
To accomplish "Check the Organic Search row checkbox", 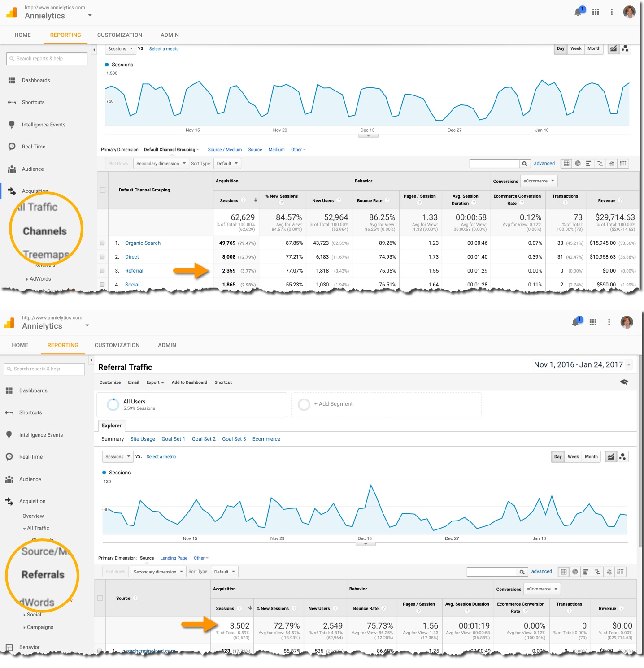I will pyautogui.click(x=102, y=243).
